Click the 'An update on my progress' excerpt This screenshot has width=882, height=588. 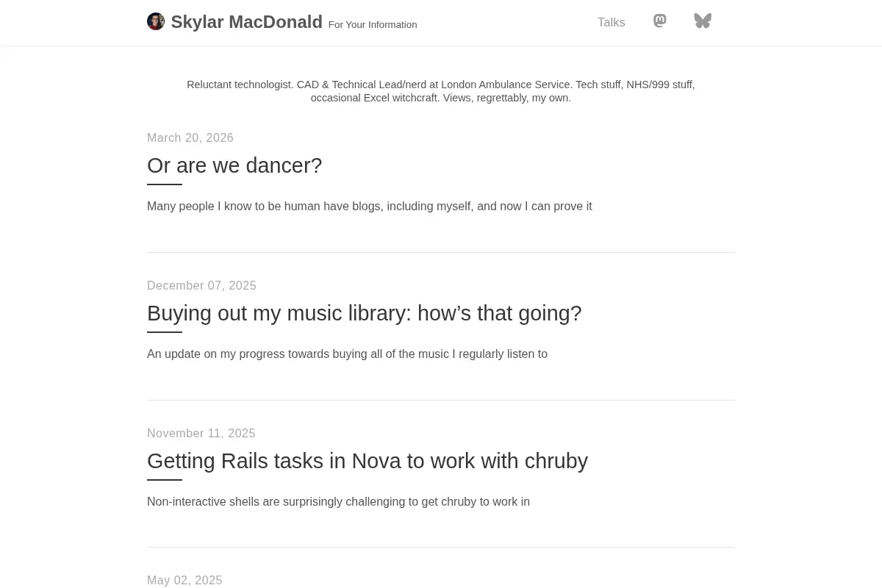pyautogui.click(x=347, y=354)
